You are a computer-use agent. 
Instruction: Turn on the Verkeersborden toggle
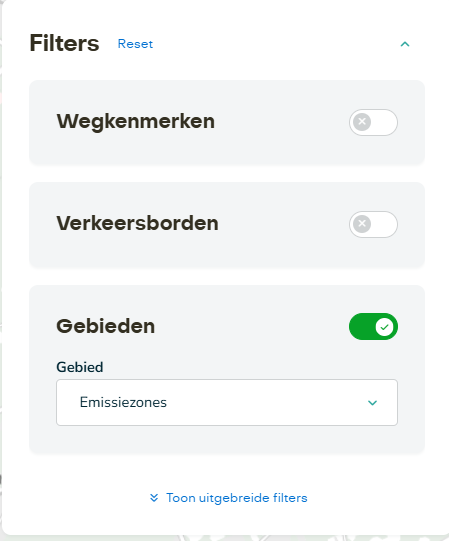(x=373, y=224)
